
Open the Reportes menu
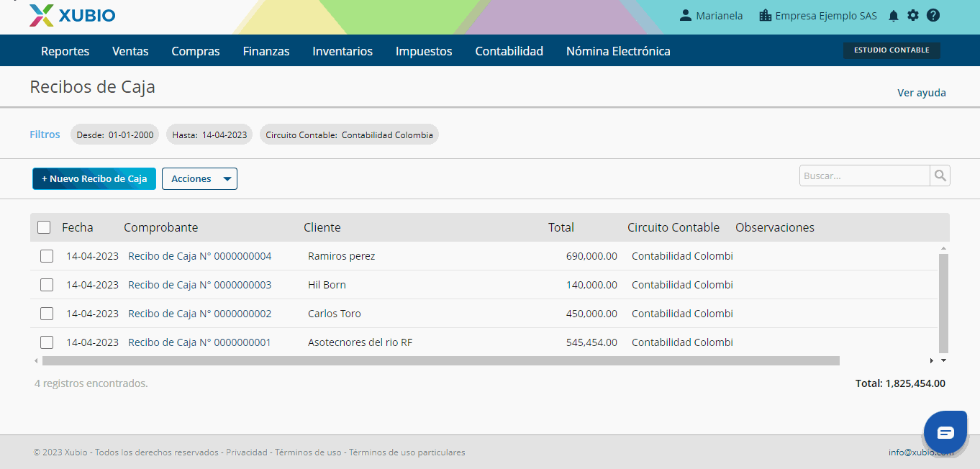click(65, 51)
